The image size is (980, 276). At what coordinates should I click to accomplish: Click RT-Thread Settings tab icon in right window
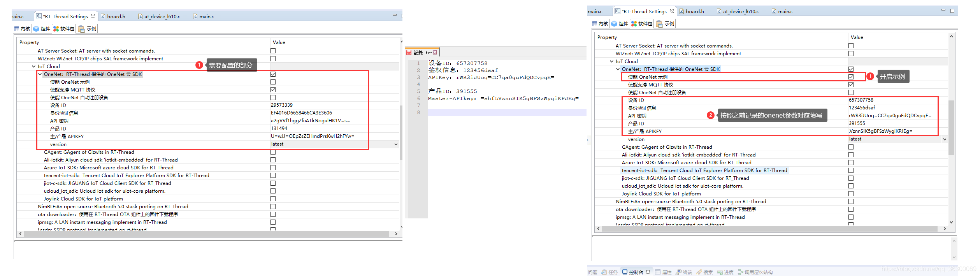[617, 11]
